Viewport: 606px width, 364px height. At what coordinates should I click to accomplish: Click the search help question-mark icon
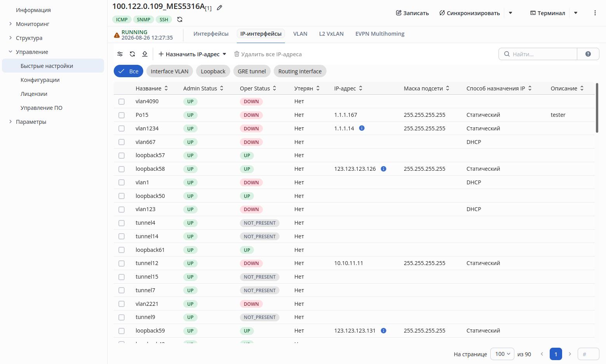(x=588, y=54)
